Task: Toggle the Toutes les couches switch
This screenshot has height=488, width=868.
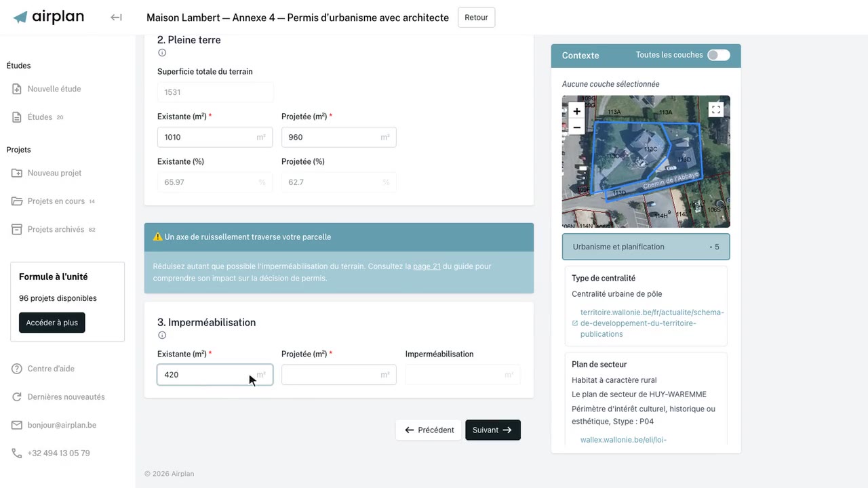Action: point(719,55)
